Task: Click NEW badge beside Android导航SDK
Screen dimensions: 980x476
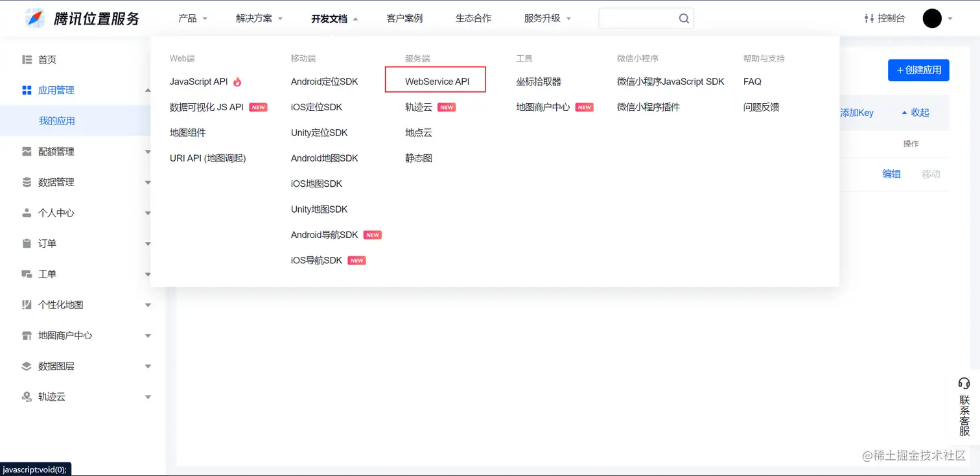Action: click(x=373, y=235)
